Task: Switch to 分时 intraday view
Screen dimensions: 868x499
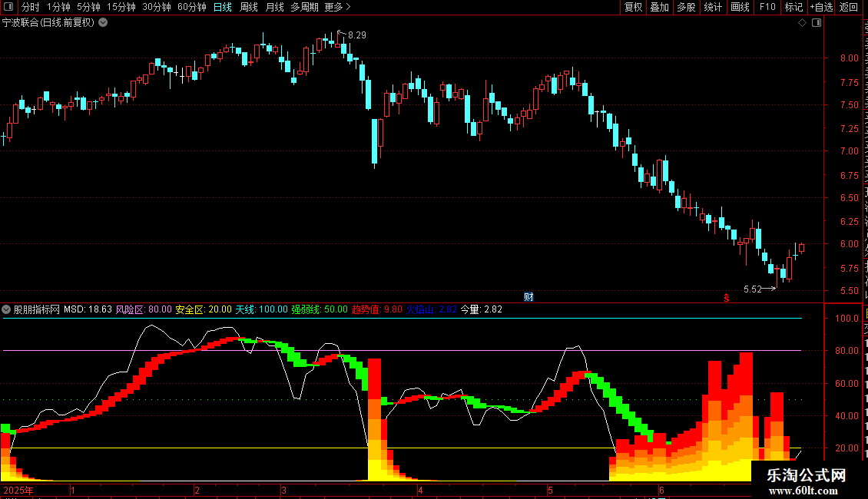Action: point(31,7)
